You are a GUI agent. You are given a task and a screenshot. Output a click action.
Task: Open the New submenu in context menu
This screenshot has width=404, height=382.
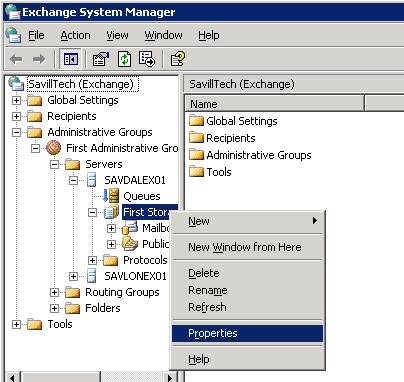247,221
